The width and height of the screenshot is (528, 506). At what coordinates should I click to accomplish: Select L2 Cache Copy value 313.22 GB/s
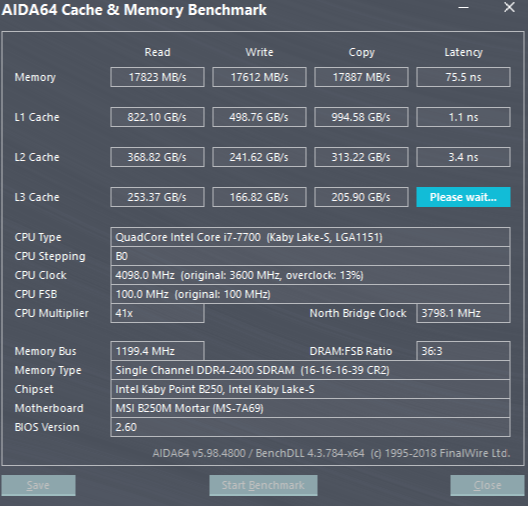[361, 157]
